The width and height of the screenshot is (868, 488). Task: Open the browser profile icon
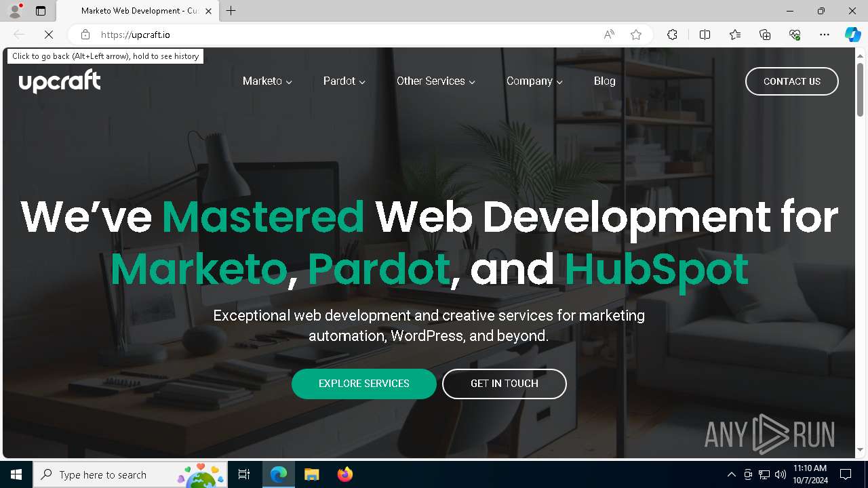coord(15,11)
